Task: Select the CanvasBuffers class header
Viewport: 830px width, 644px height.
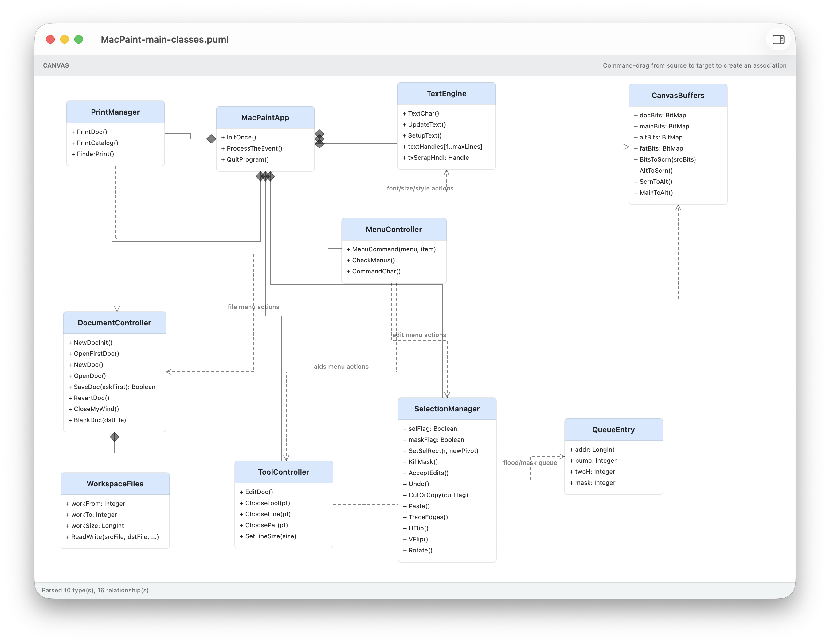Action: point(678,96)
